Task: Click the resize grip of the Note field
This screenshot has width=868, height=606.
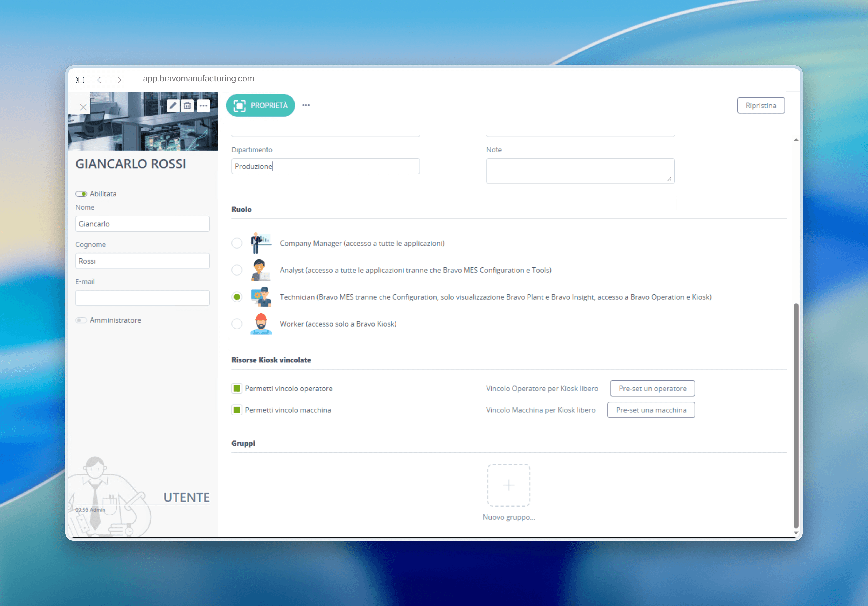Action: (x=669, y=179)
